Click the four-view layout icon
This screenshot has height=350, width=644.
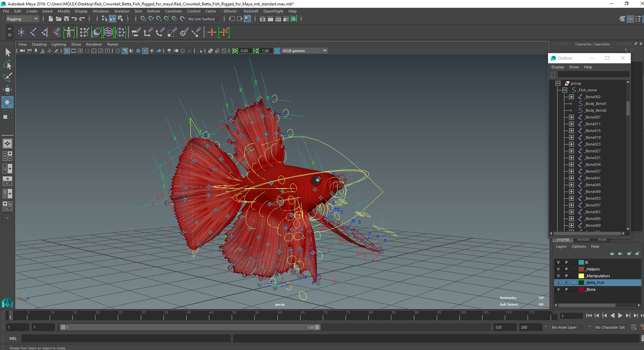7,156
